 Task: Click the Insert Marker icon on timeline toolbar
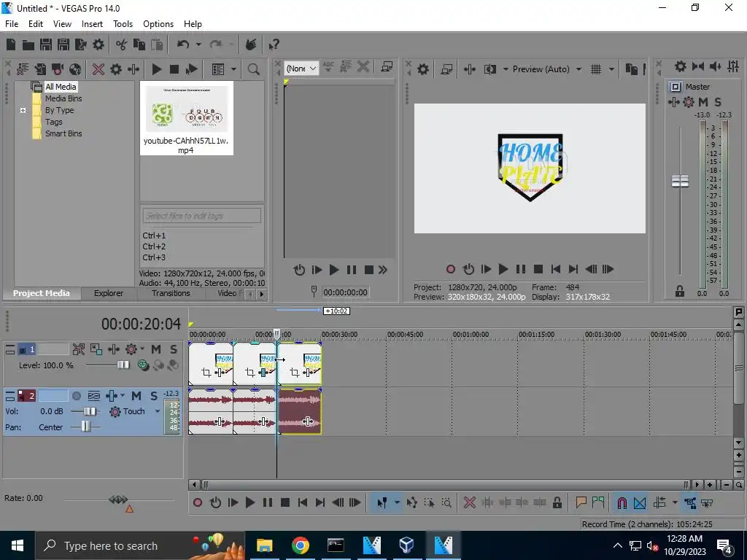581,503
